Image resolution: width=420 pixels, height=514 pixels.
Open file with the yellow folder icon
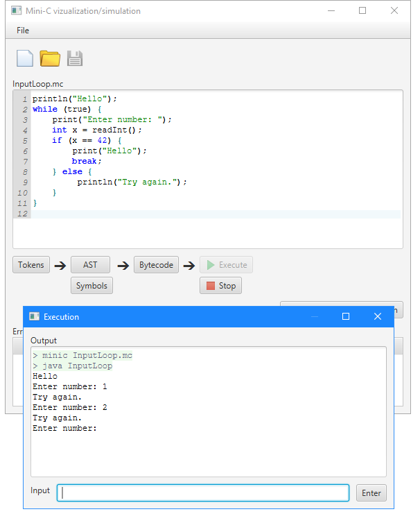point(50,58)
